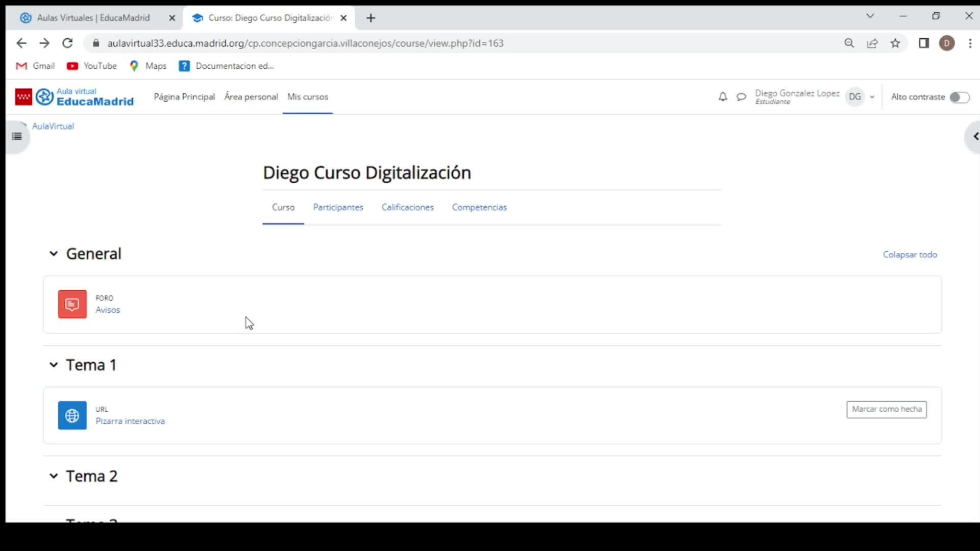Viewport: 980px width, 551px height.
Task: Open the Área personal menu item
Action: click(x=251, y=97)
